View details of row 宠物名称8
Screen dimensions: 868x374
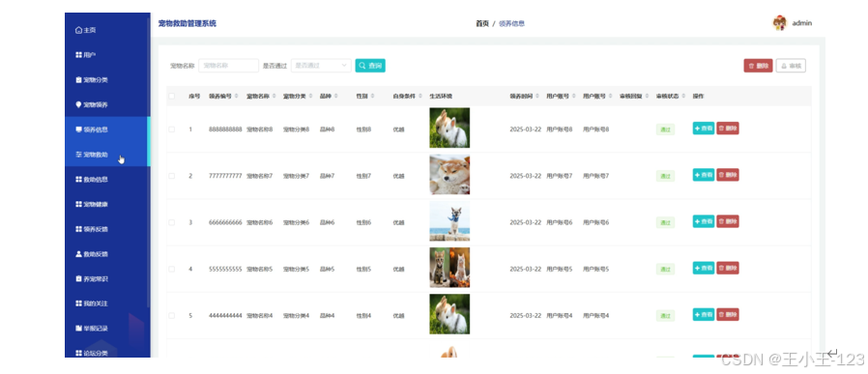click(x=703, y=129)
